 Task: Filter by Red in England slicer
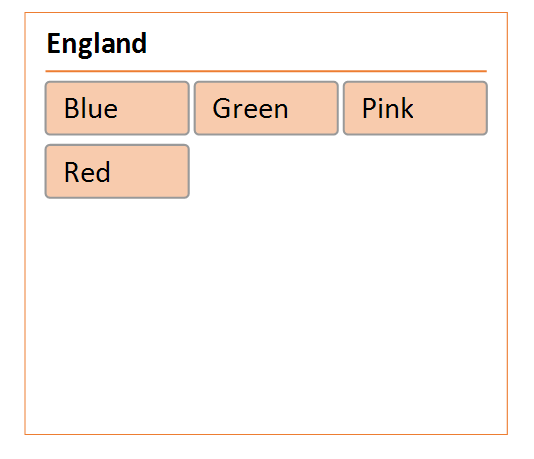point(117,171)
